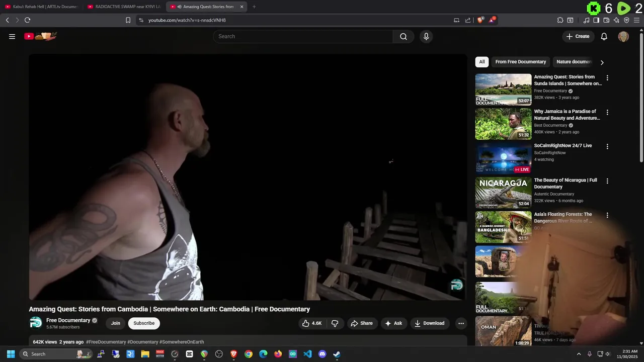The image size is (644, 362).
Task: Mute the tab using its speaker icon
Action: (x=180, y=7)
